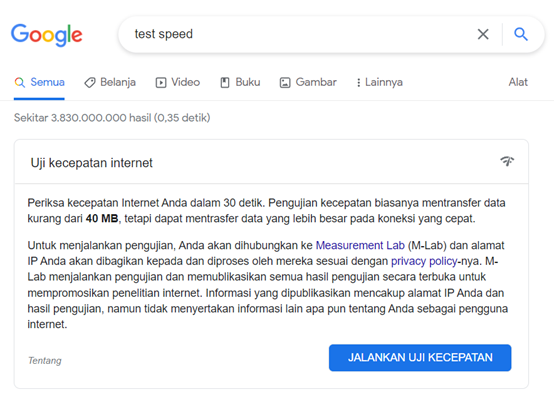Expand the Lainnya more menu
Viewport: 554px width, 397px height.
tap(379, 82)
